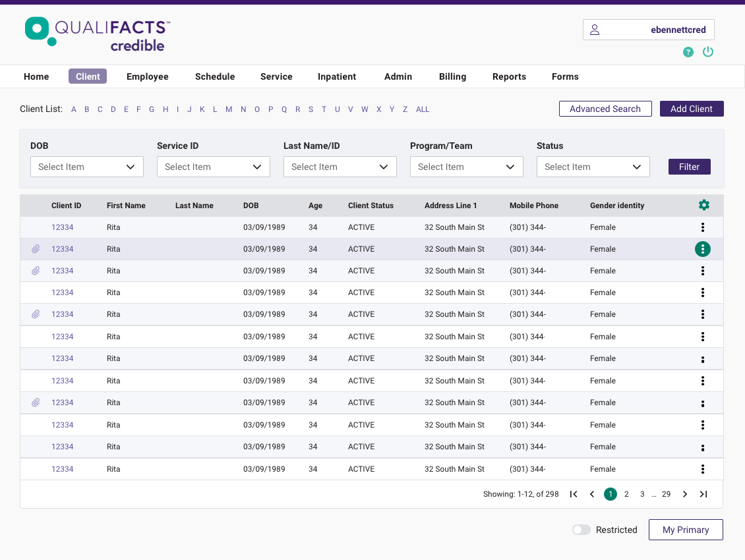Click the user profile icon beside ebennettcred

coord(594,29)
